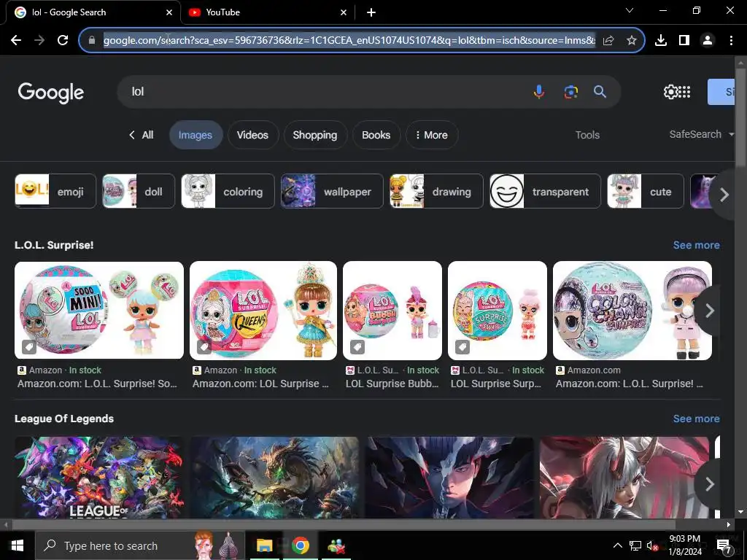Open the More search filters menu
The image size is (747, 560).
(432, 135)
